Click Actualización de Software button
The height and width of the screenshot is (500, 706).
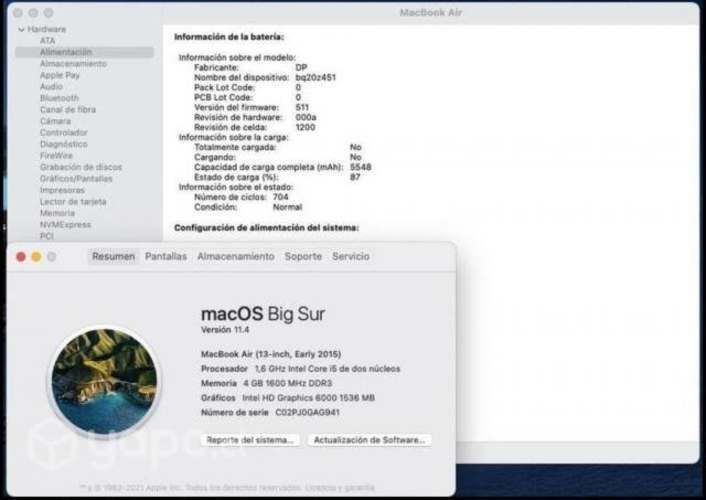[369, 440]
